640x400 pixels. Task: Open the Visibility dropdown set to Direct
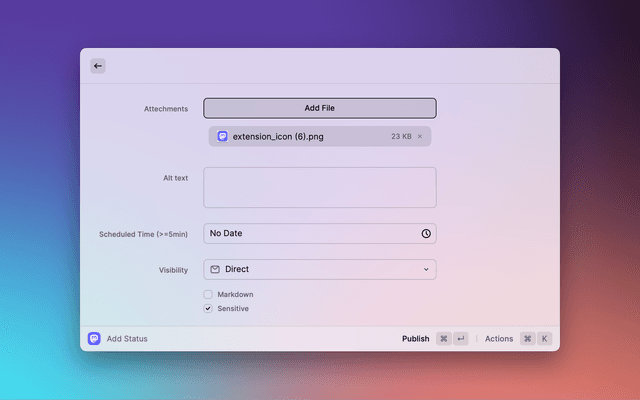(x=320, y=269)
